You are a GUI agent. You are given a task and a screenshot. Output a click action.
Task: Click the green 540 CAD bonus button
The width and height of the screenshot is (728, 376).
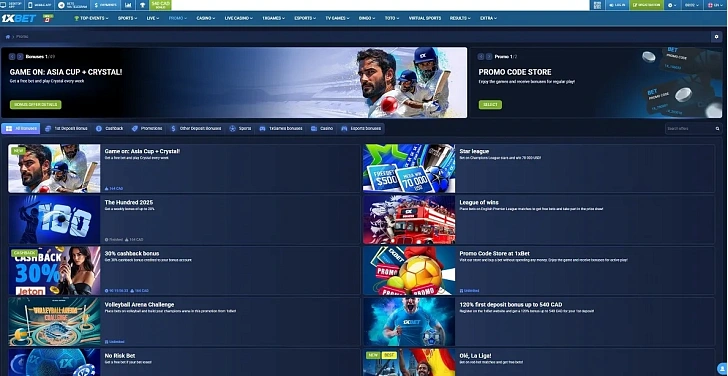(x=161, y=5)
